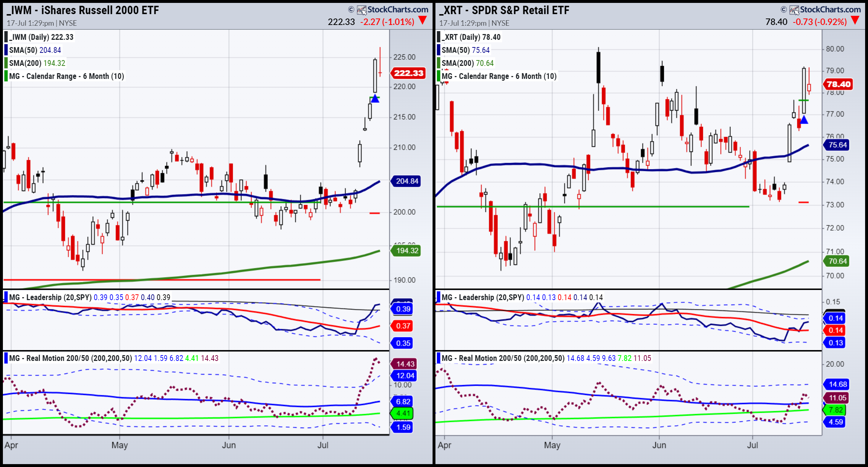Click the 80.00 label on XRT price axis
Image resolution: width=868 pixels, height=467 pixels.
pyautogui.click(x=835, y=49)
